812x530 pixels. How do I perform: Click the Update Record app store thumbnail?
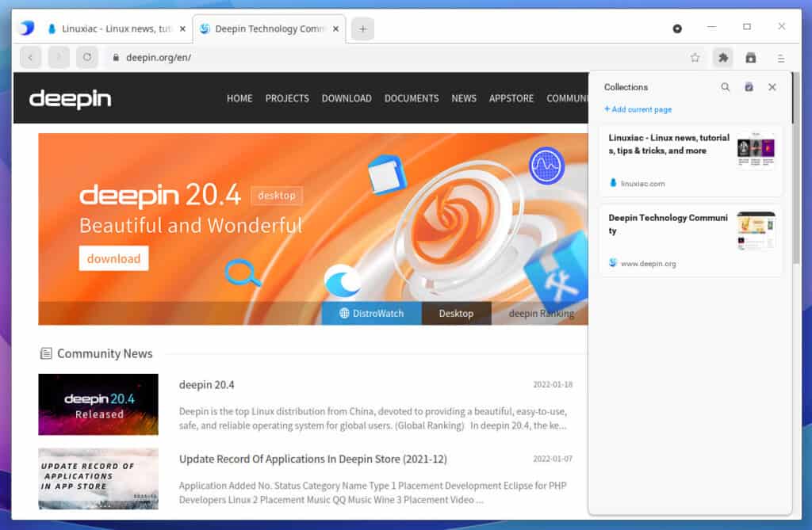(98, 479)
